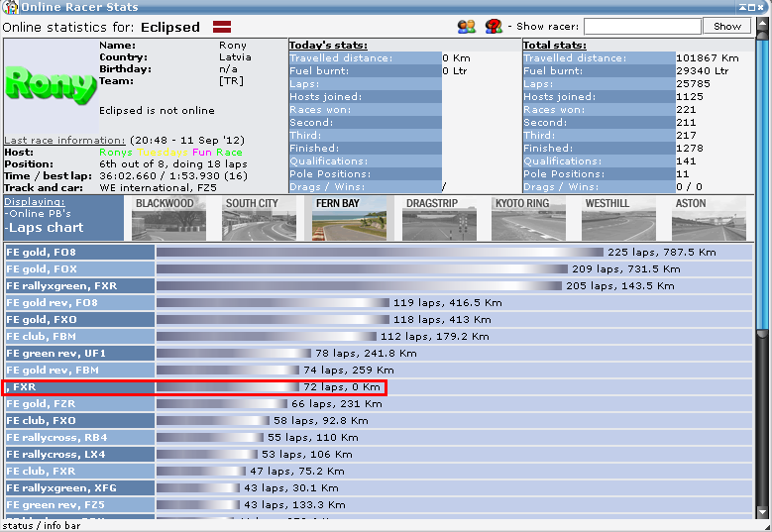
Task: Click the 205 laps, 143.5 Km bar
Action: click(359, 286)
